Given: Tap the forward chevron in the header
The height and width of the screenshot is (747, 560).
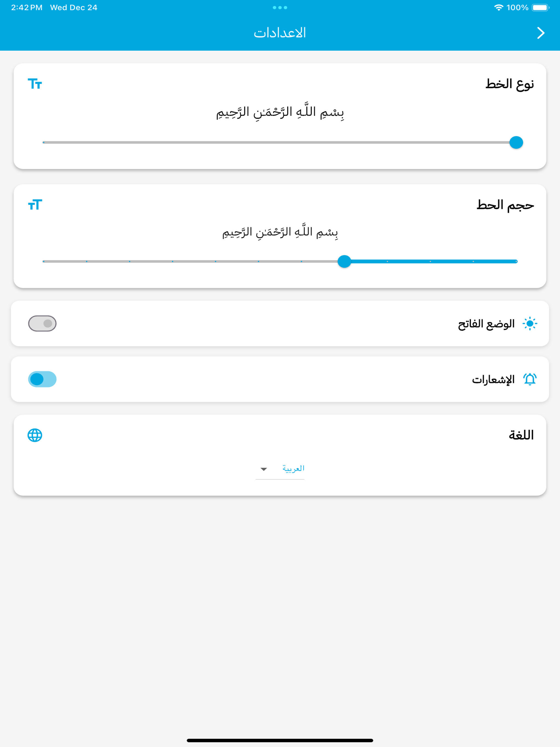Looking at the screenshot, I should tap(540, 33).
